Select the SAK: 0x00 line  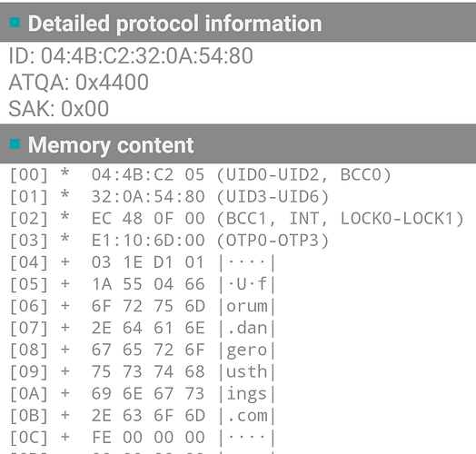(x=58, y=109)
